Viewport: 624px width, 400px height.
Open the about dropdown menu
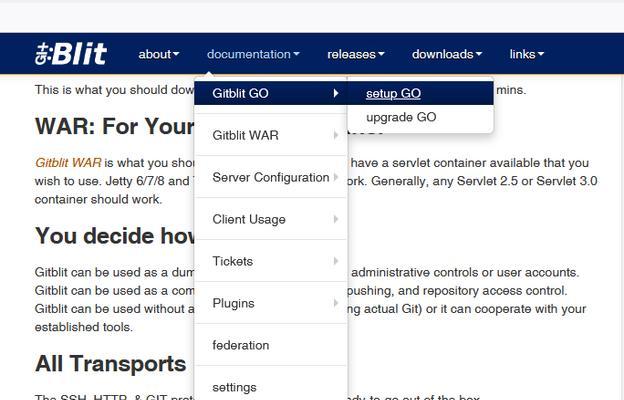[x=159, y=54]
